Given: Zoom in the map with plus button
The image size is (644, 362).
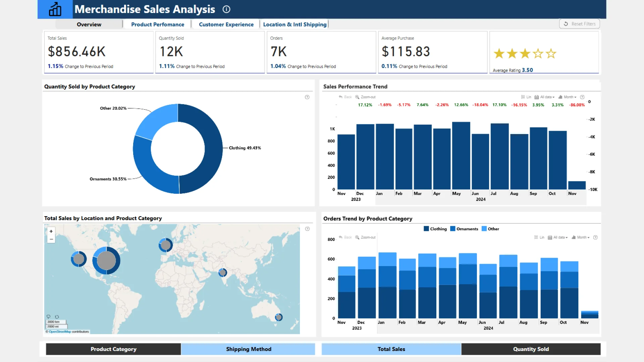Looking at the screenshot, I should click(x=51, y=231).
